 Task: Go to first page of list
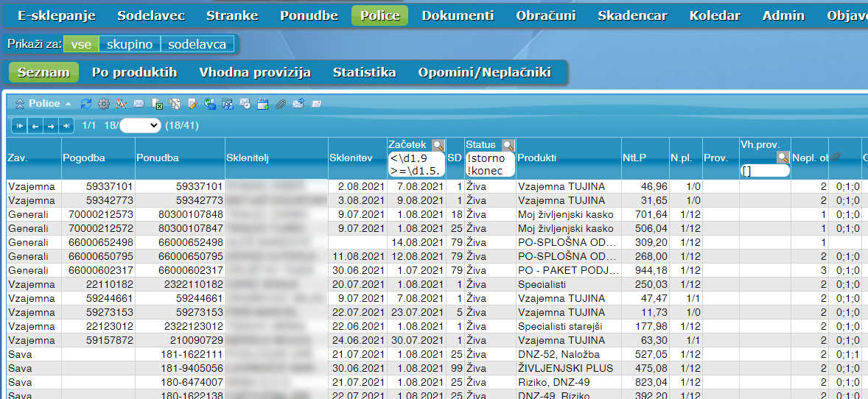19,126
